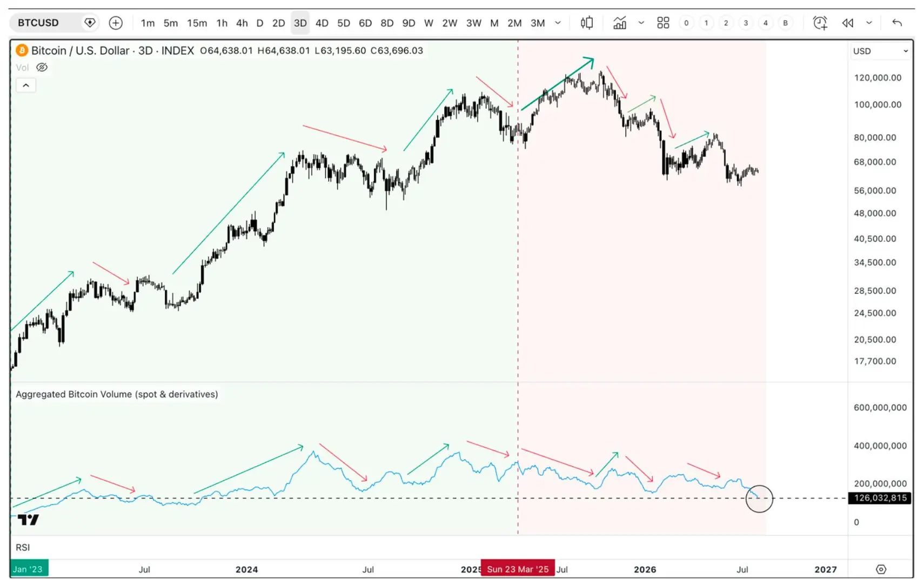Image resolution: width=924 pixels, height=584 pixels.
Task: Click the Sun 23 Mar '25 date marker
Action: pos(518,569)
